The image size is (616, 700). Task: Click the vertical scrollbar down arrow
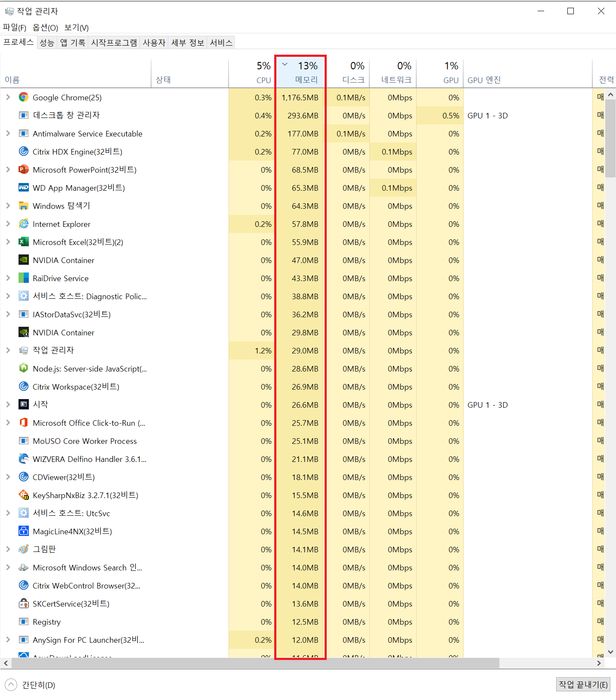(x=610, y=652)
